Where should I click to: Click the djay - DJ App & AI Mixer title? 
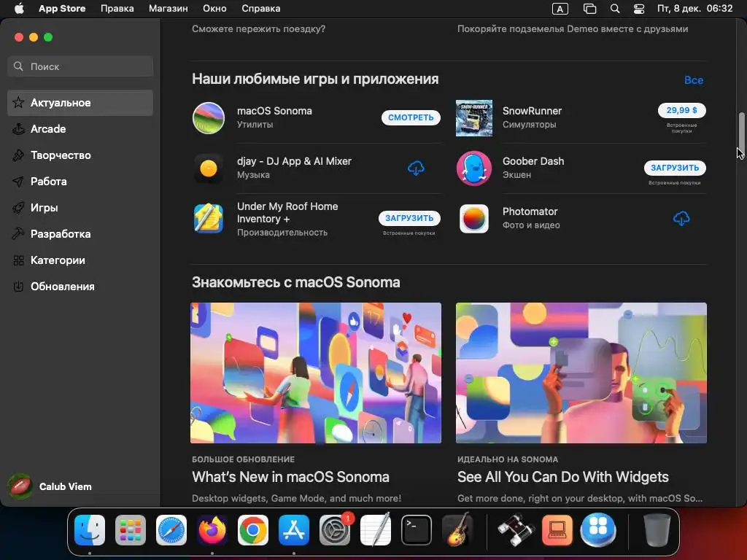[294, 161]
